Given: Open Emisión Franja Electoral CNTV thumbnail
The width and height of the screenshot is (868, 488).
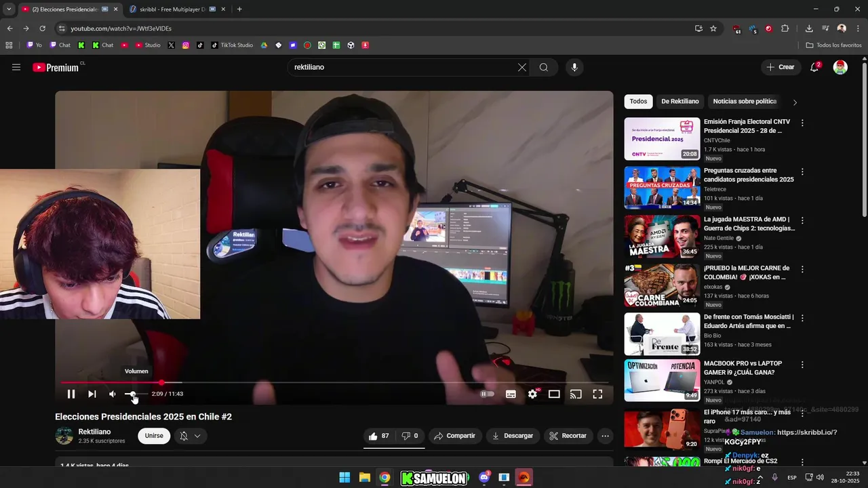Looking at the screenshot, I should [662, 139].
